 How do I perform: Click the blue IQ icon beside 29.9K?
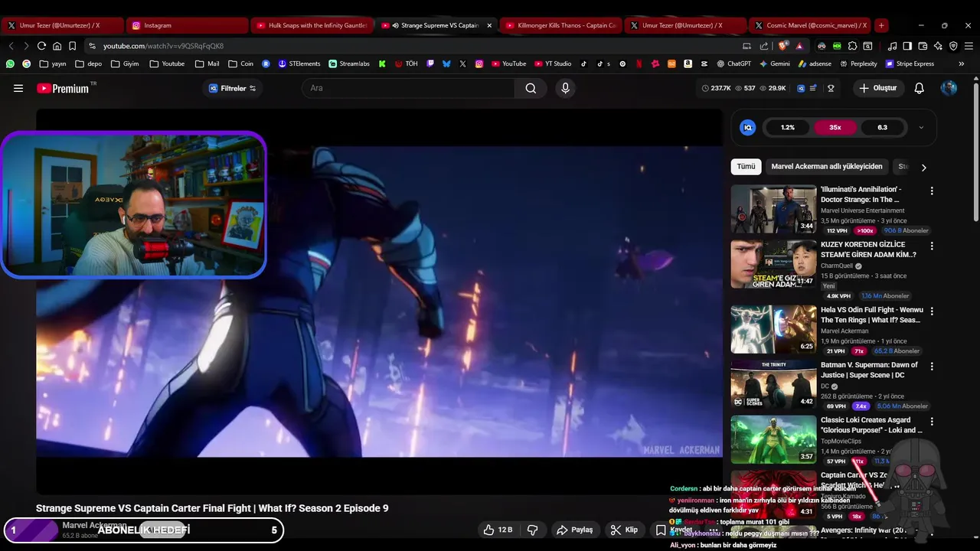coord(801,88)
